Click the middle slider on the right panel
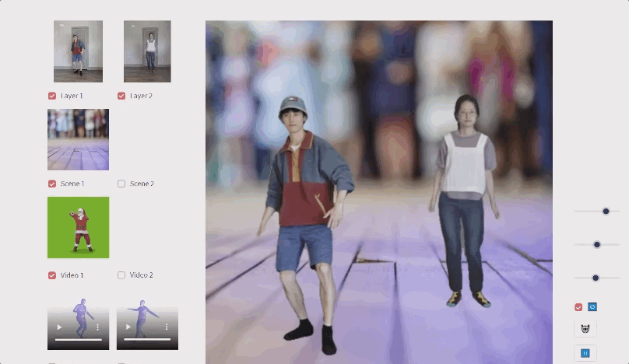This screenshot has width=629, height=364. click(597, 244)
